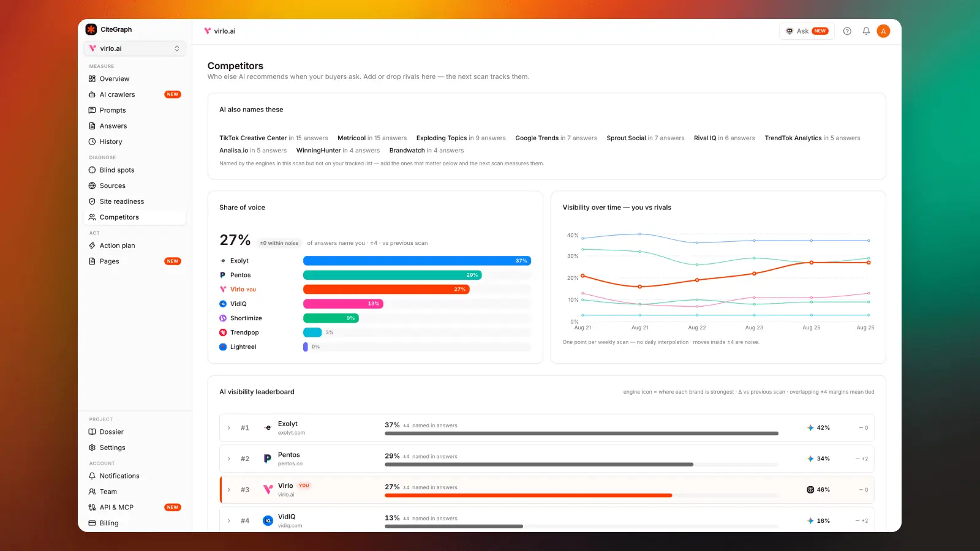Click the help question mark icon

pos(847,31)
